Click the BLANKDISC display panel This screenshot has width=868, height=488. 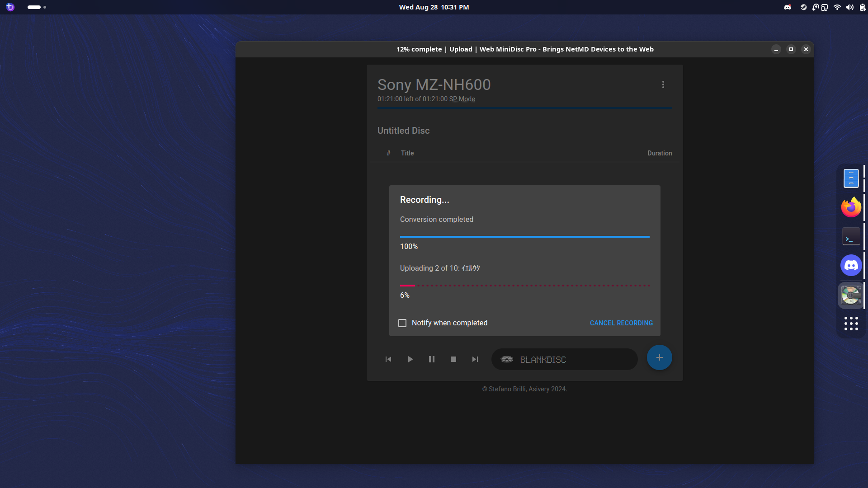click(x=564, y=359)
